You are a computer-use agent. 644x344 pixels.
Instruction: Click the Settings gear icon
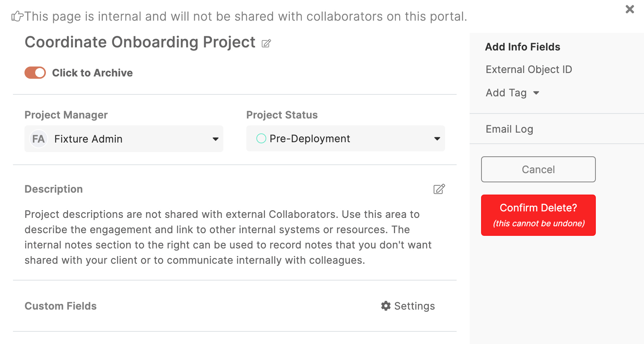[x=386, y=306]
